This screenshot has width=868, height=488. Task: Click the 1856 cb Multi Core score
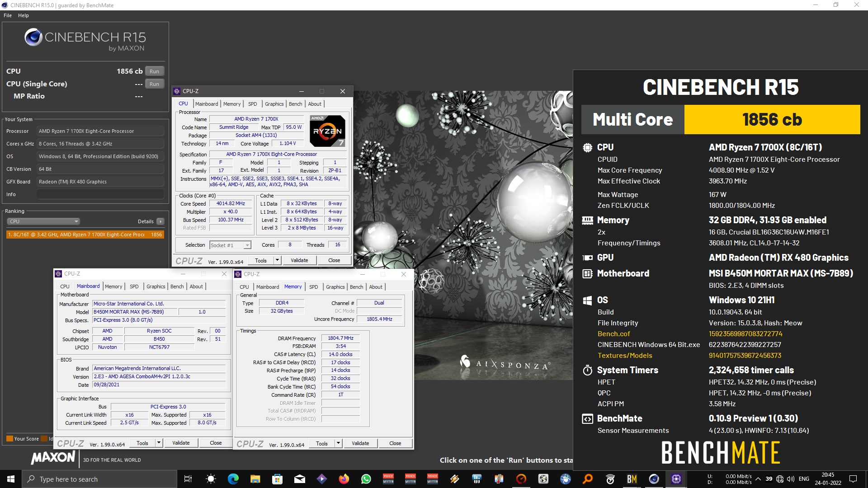772,120
